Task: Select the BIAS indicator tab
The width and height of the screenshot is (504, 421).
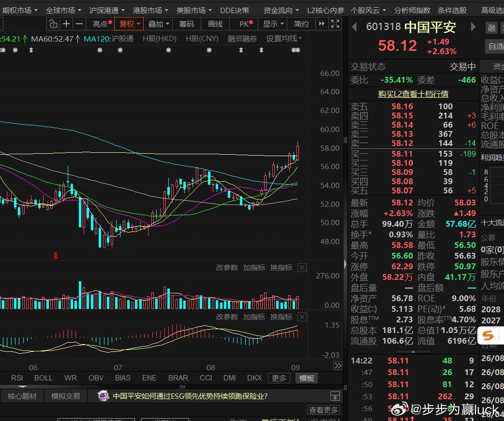Action: click(x=123, y=378)
